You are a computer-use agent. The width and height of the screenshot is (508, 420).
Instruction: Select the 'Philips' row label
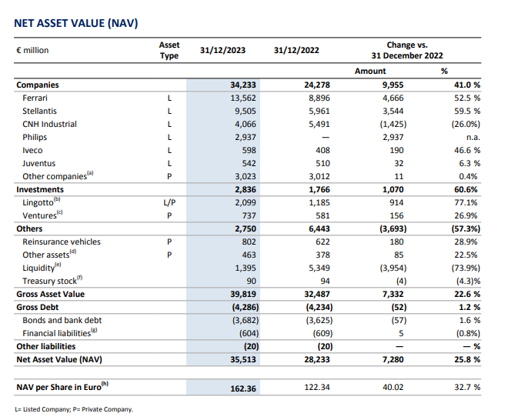pos(35,137)
